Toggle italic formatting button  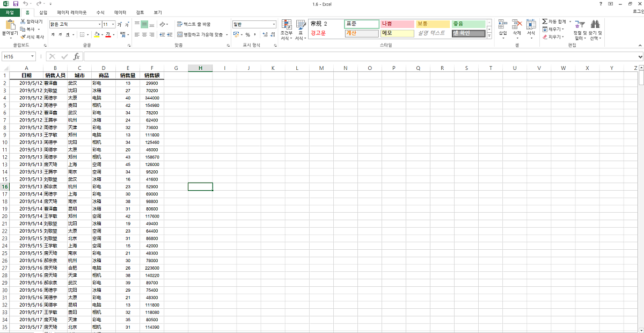click(60, 34)
